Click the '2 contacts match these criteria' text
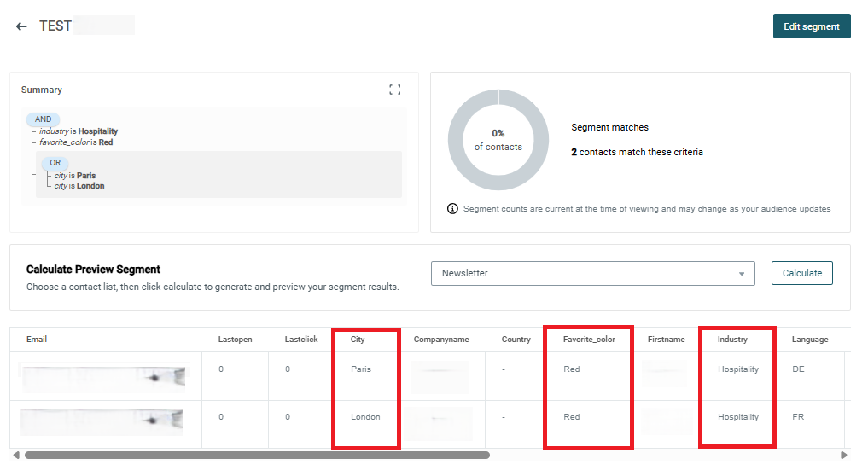The image size is (868, 476). [638, 152]
